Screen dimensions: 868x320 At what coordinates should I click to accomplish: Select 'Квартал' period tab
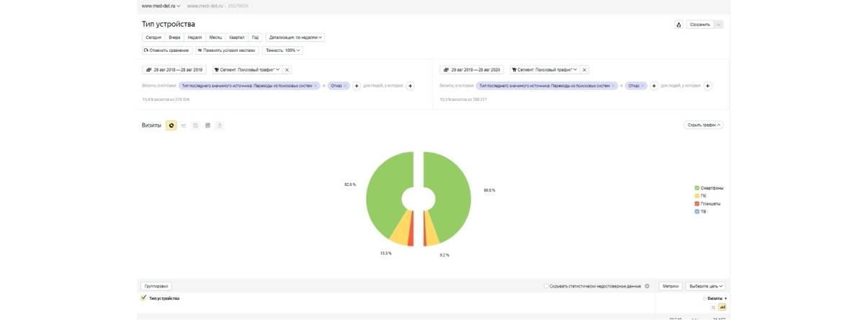pyautogui.click(x=237, y=37)
